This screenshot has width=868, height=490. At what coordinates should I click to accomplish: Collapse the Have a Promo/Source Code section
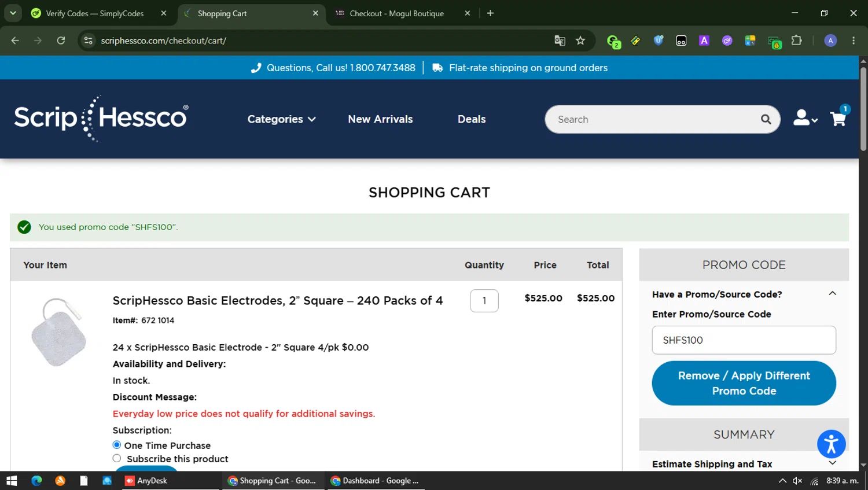point(832,294)
